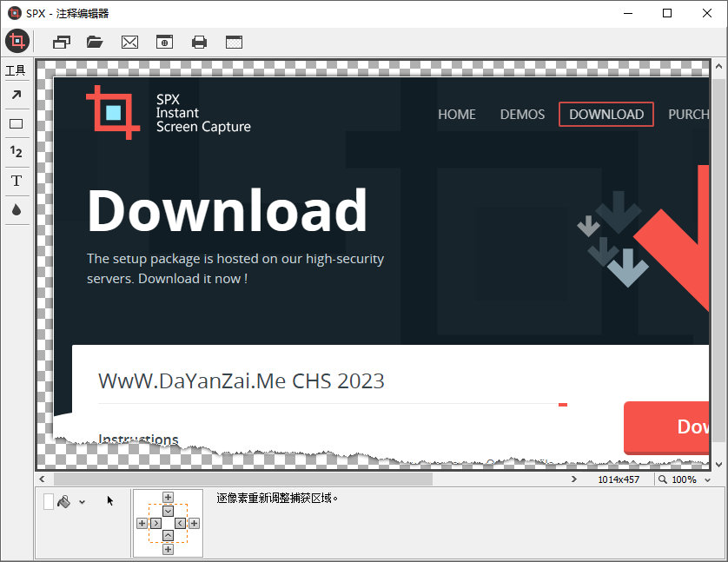Screen dimensions: 728x562
Task: Select the Text tool
Action: click(x=17, y=181)
